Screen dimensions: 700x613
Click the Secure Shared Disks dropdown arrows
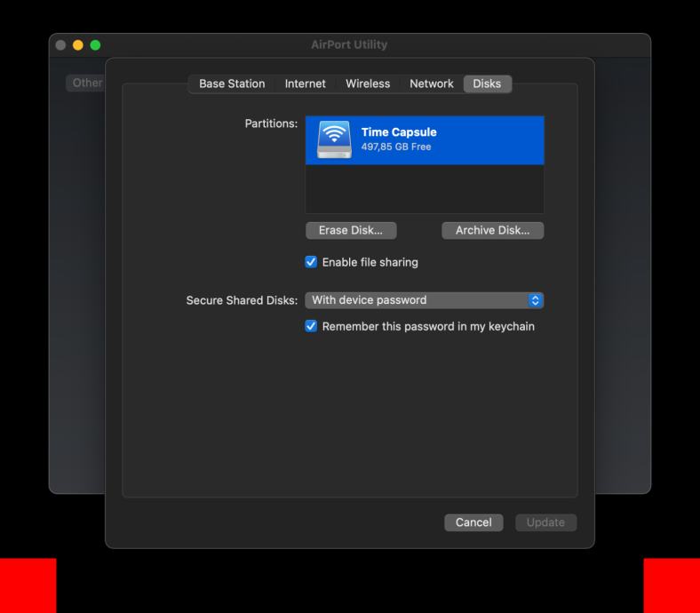[535, 300]
